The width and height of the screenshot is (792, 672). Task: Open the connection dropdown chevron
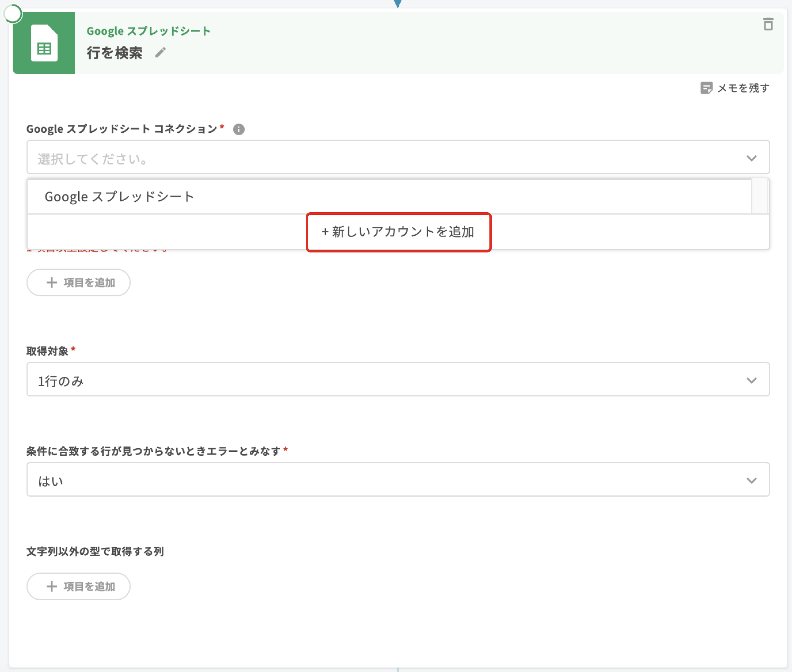pos(751,158)
